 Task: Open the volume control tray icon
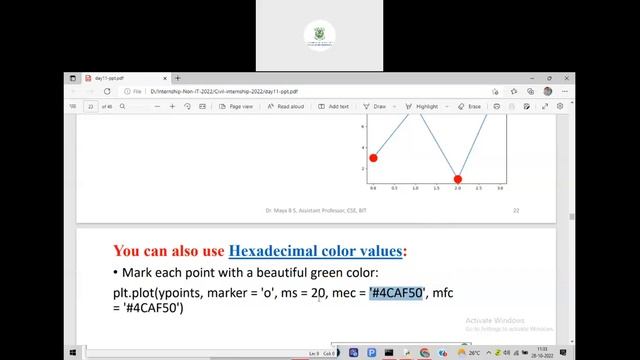(x=507, y=352)
